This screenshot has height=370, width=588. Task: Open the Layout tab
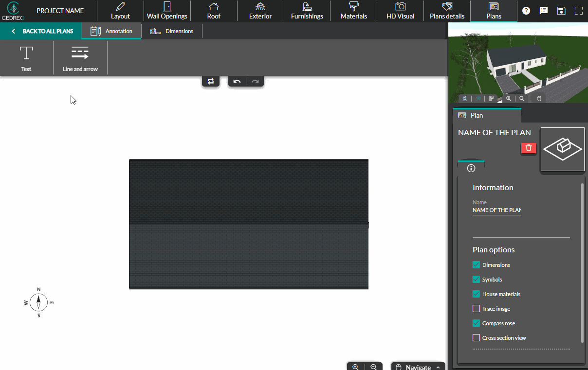(x=120, y=10)
